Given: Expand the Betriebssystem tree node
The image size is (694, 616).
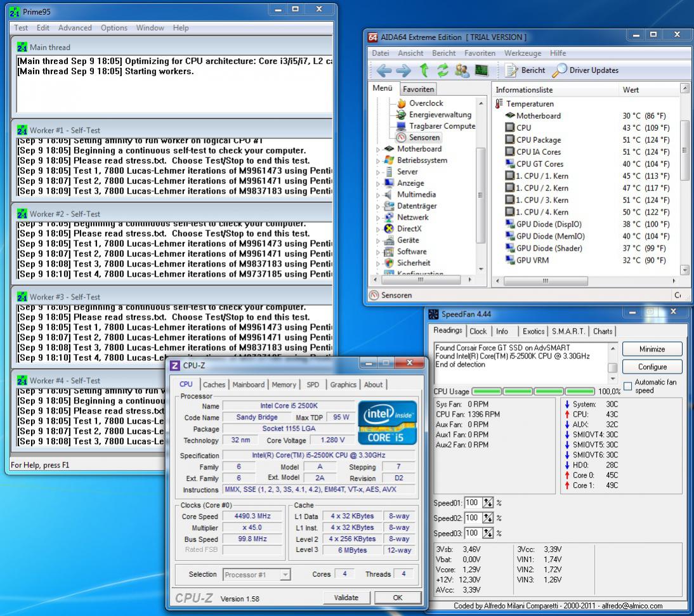Looking at the screenshot, I should pyautogui.click(x=379, y=161).
